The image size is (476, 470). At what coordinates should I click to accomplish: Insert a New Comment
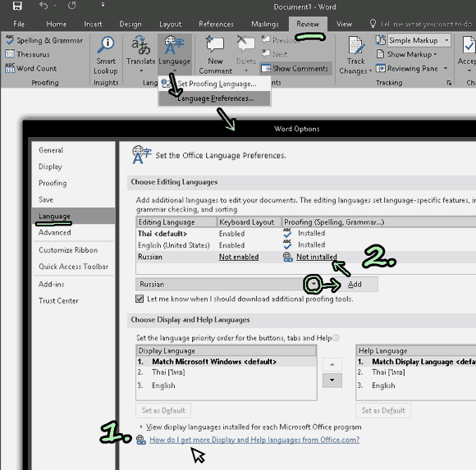pos(215,55)
